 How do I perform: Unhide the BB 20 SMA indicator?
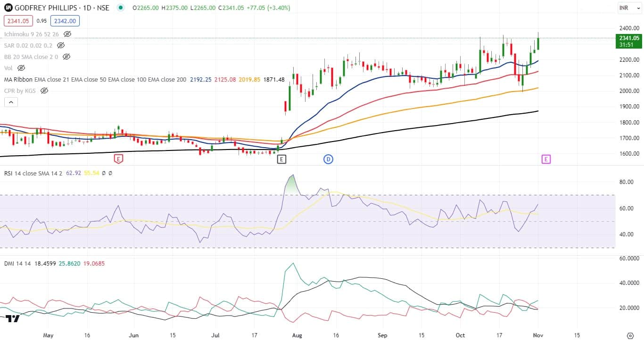coord(66,57)
